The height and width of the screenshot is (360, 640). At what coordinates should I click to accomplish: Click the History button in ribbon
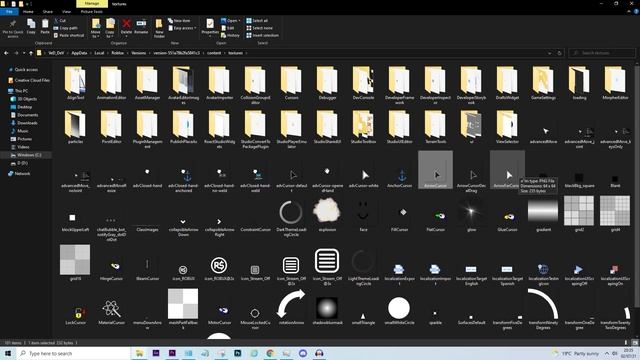tap(231, 36)
